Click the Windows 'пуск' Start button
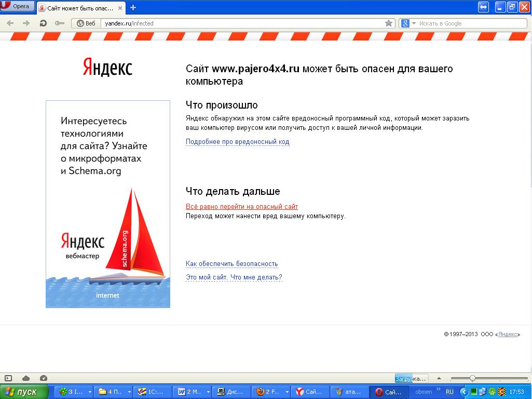532x399 pixels. 24,392
